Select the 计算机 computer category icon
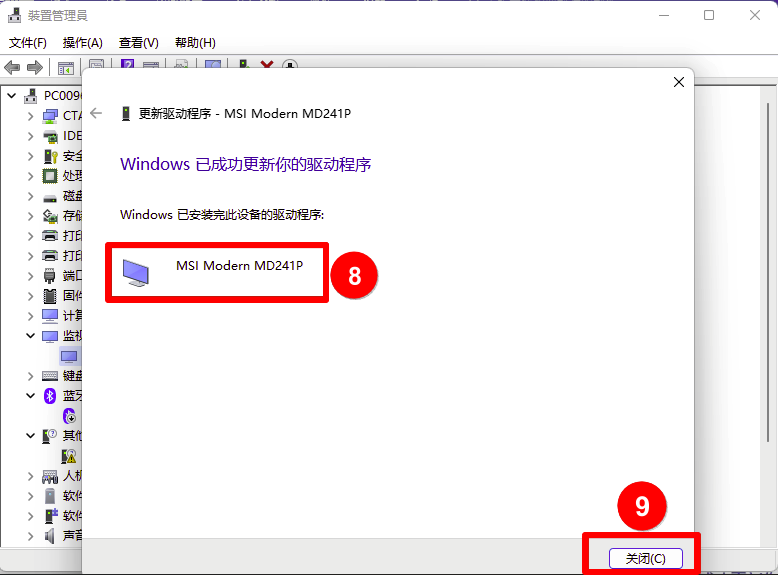Screen dimensions: 778x575 50,316
